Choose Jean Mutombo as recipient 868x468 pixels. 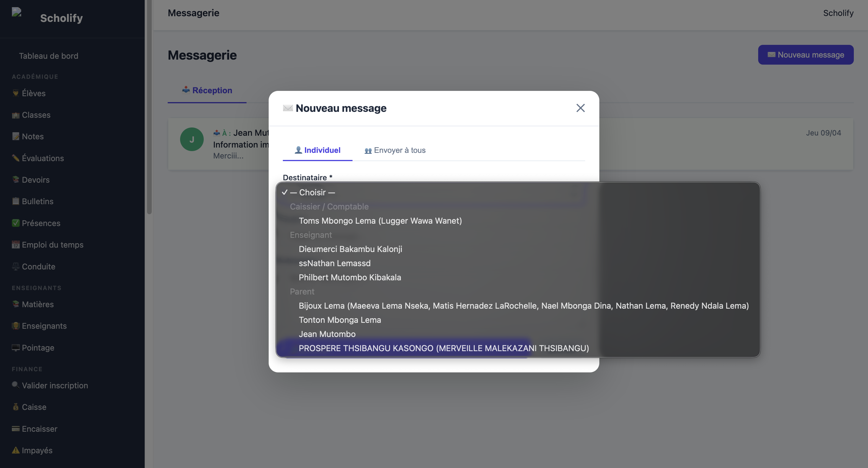518,334
